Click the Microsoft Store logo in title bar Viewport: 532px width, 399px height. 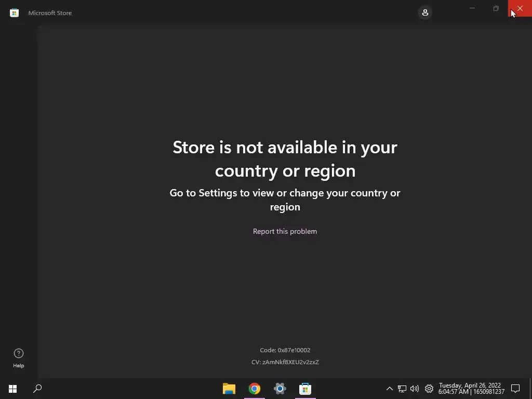point(14,13)
